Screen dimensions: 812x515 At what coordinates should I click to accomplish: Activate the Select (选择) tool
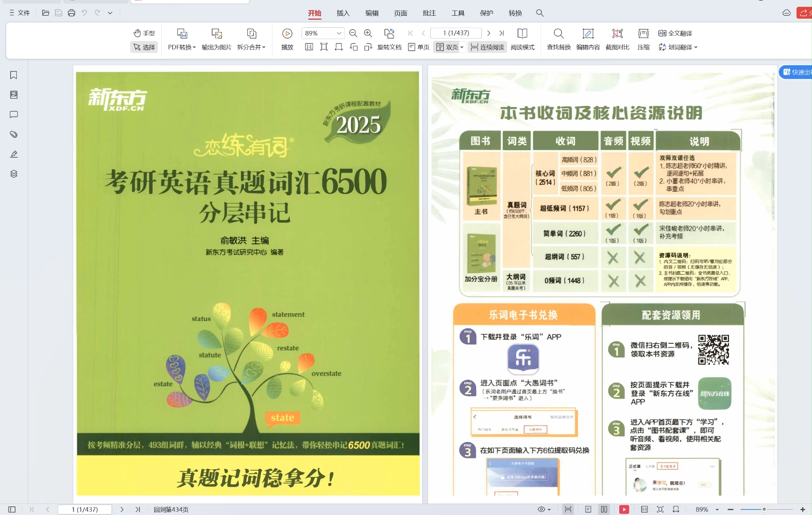(144, 47)
